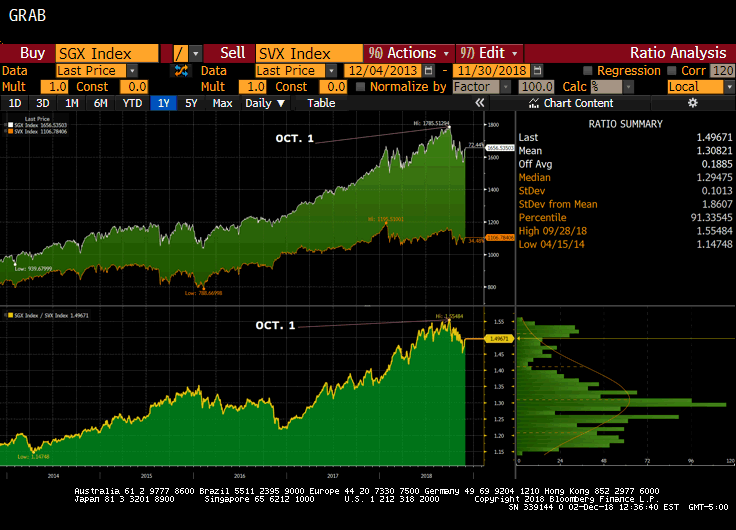Screen dimensions: 736x530
Task: Open the end date calendar icon
Action: pos(538,70)
